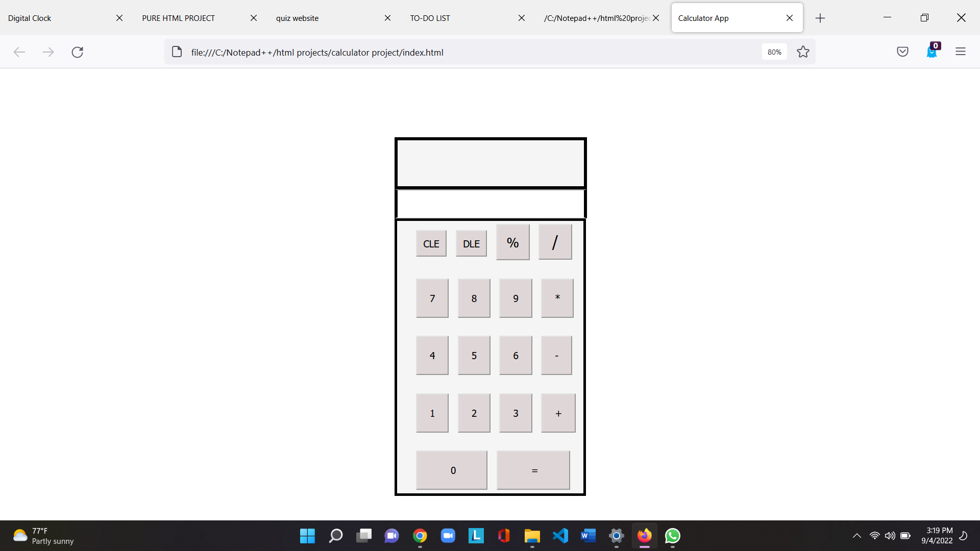Open Microsoft Office from taskbar
Image resolution: width=980 pixels, height=551 pixels.
[x=504, y=536]
